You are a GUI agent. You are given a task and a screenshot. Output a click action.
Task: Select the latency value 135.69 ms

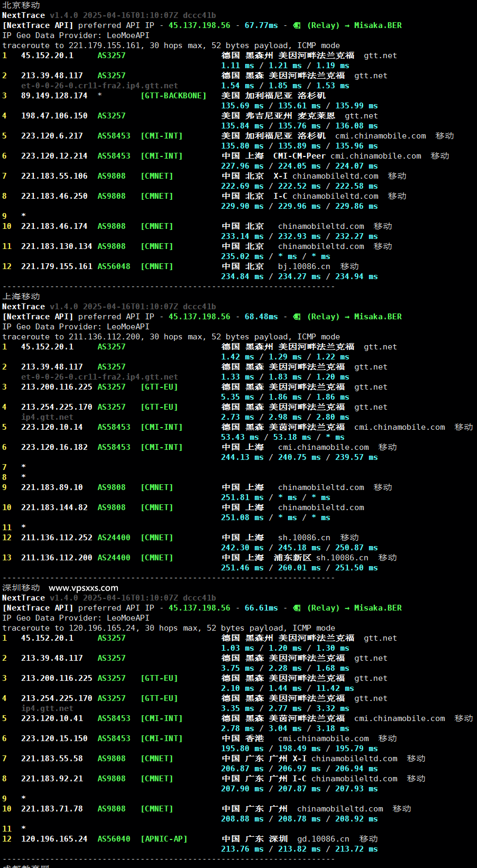click(242, 106)
